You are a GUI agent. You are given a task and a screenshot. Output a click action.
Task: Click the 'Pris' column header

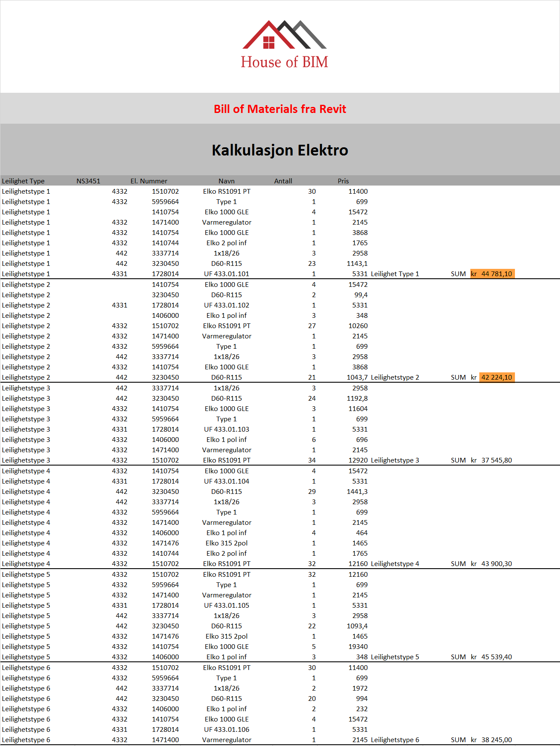click(x=343, y=181)
